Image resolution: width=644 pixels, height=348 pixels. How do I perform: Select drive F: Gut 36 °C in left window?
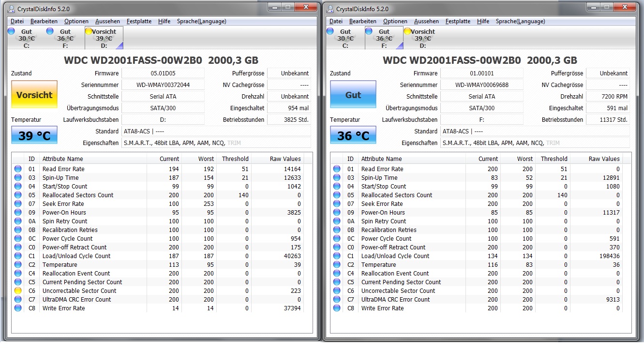[x=65, y=38]
